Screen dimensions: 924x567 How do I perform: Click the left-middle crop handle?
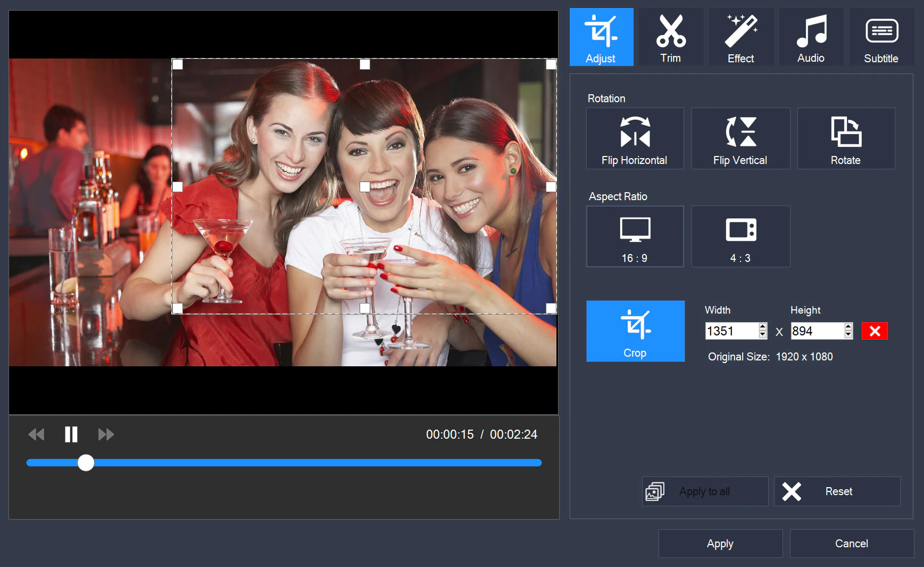(178, 187)
